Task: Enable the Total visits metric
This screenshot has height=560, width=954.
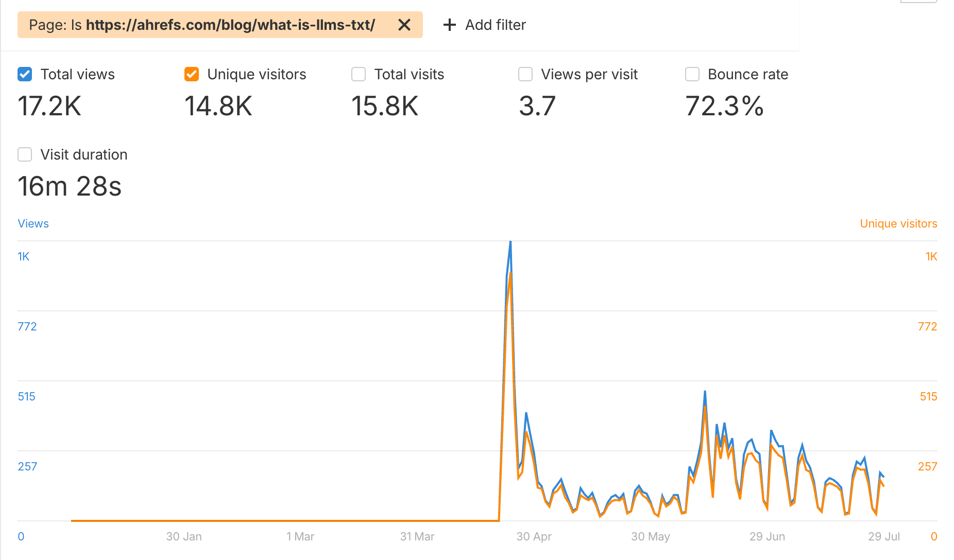Action: (358, 74)
